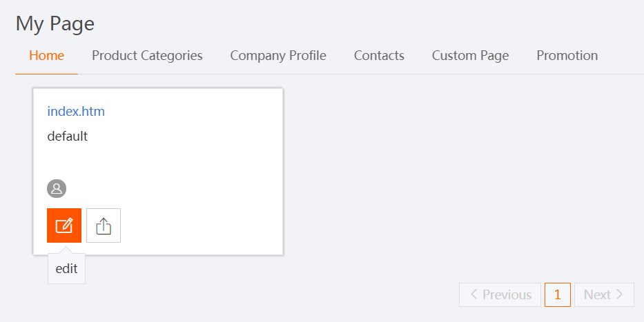
Task: Click the Previous word in pagination
Action: (x=507, y=295)
